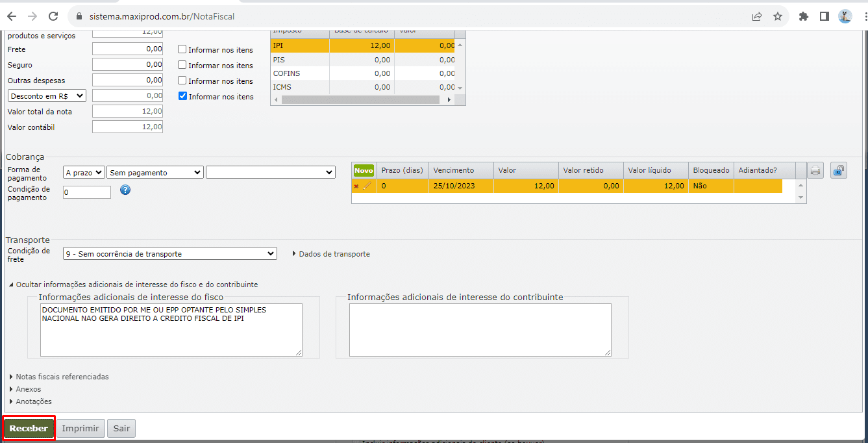Viewport: 868px width, 443px height.
Task: Click the tax table horizontal scrollbar
Action: point(361,99)
